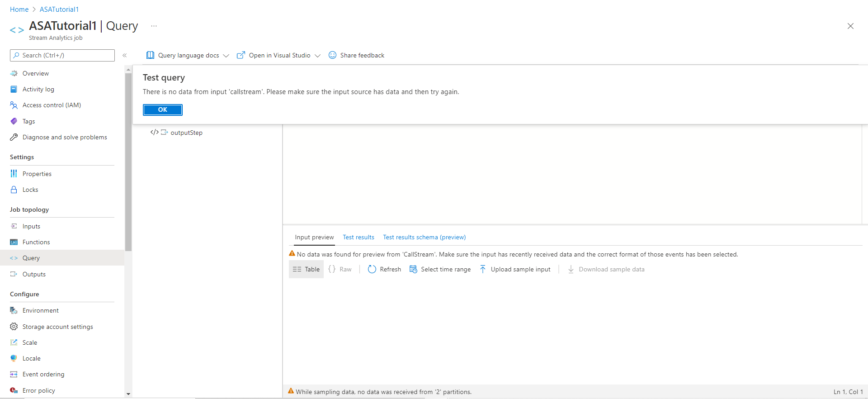Image resolution: width=868 pixels, height=399 pixels.
Task: Click Select time range
Action: (x=440, y=269)
